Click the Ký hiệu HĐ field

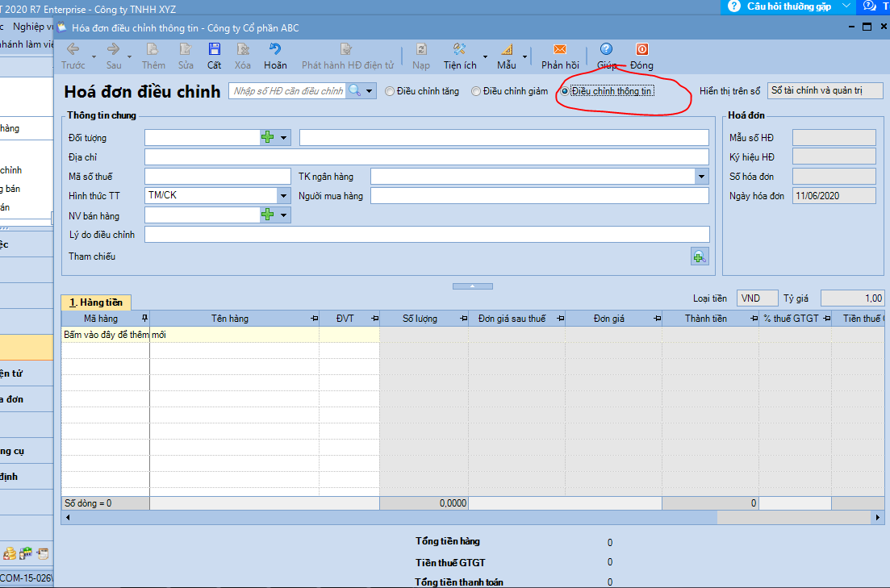point(834,156)
